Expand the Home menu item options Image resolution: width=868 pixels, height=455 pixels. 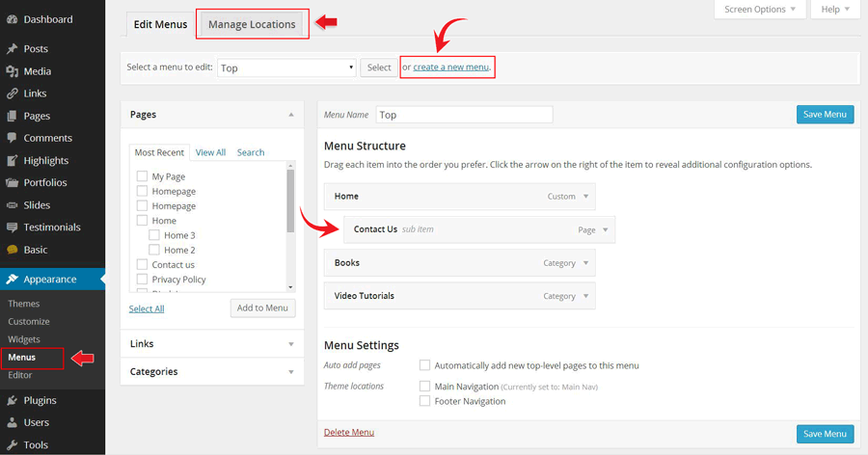[585, 197]
